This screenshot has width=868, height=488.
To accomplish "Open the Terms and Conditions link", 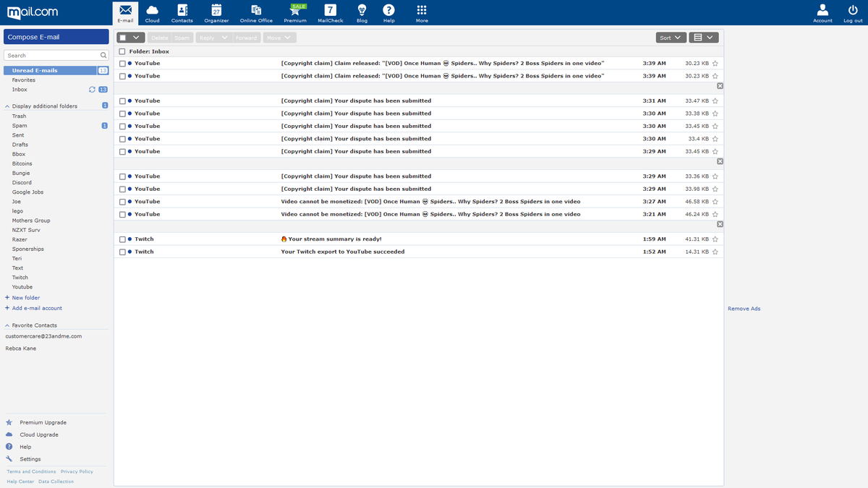I will click(31, 471).
